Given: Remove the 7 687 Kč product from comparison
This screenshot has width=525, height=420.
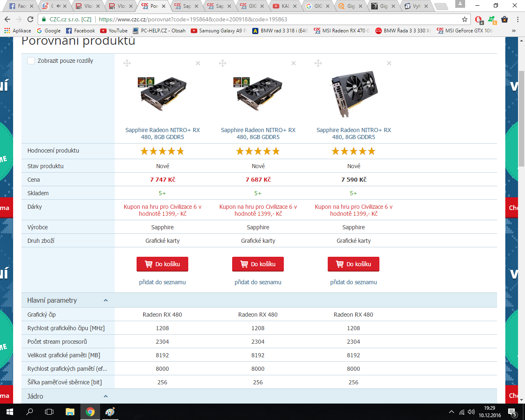Looking at the screenshot, I should pyautogui.click(x=294, y=63).
